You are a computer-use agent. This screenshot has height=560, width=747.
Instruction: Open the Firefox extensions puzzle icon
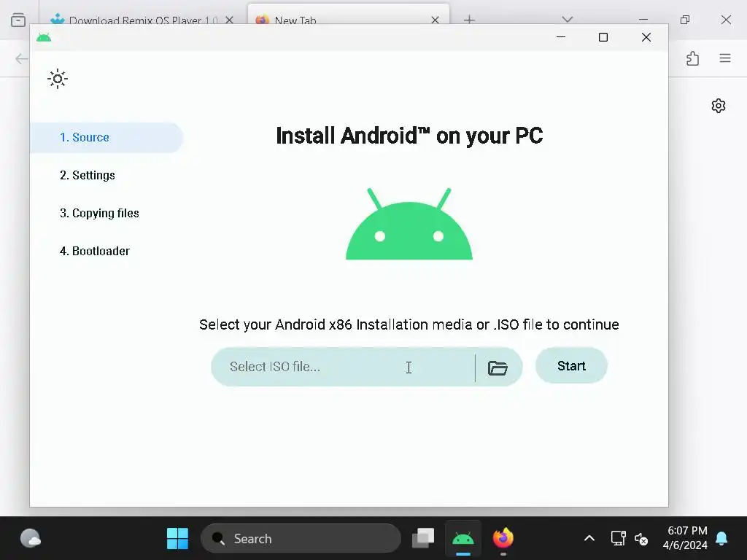click(693, 58)
